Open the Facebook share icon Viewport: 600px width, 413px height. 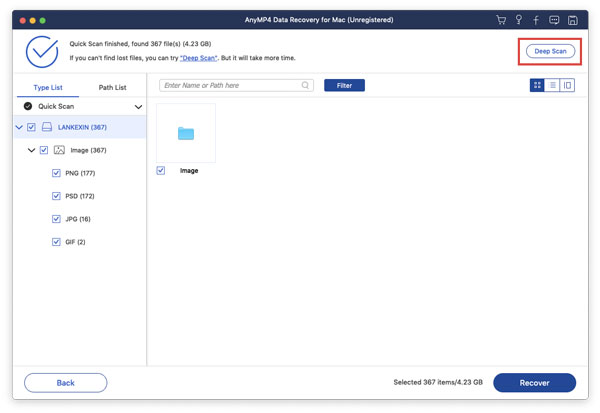tap(536, 20)
